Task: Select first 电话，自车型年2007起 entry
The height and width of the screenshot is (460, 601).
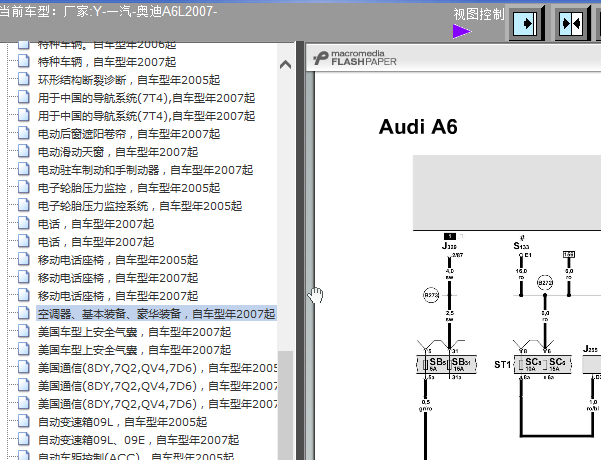Action: click(x=96, y=224)
